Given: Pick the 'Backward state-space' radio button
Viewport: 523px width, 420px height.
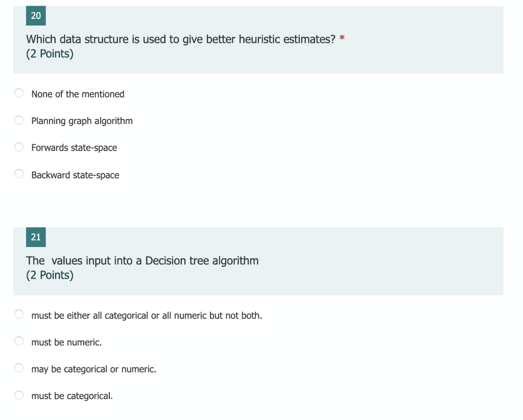Looking at the screenshot, I should click(19, 175).
